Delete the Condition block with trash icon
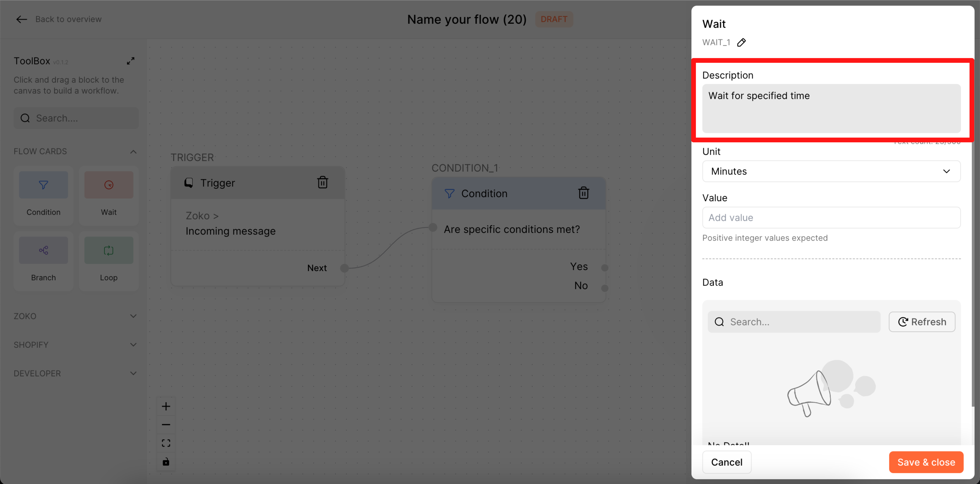The image size is (980, 484). [x=584, y=193]
